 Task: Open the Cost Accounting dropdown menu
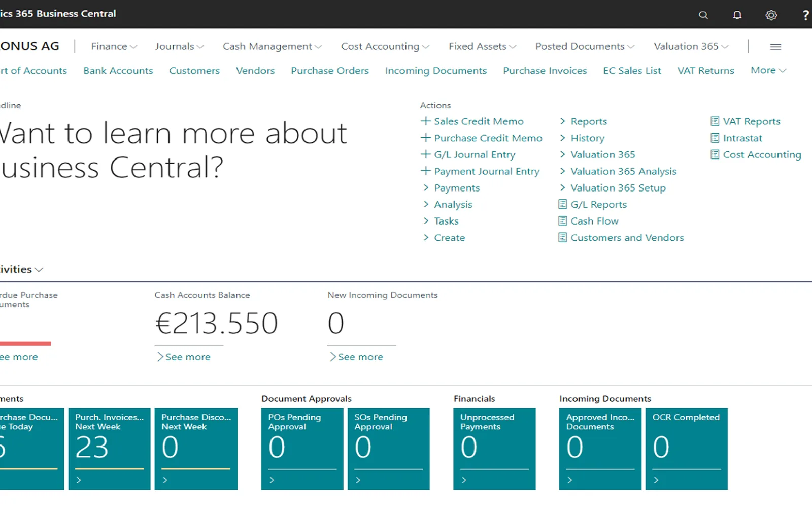click(x=385, y=47)
